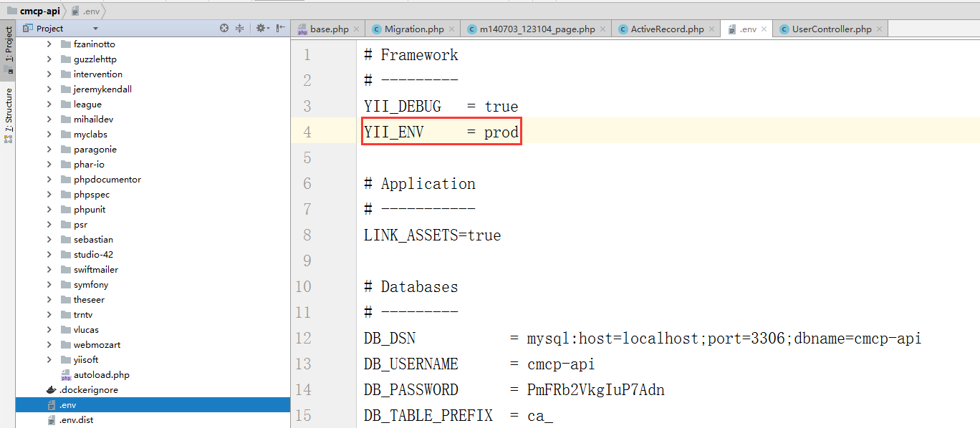Viewport: 980px width, 428px height.
Task: Open the Project panel gear settings
Action: (x=262, y=28)
